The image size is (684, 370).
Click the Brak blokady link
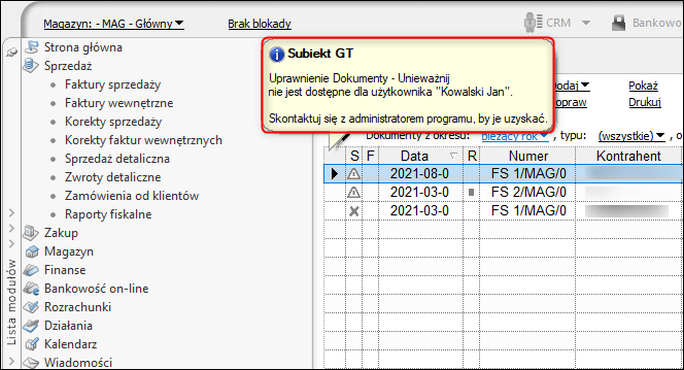click(x=260, y=24)
